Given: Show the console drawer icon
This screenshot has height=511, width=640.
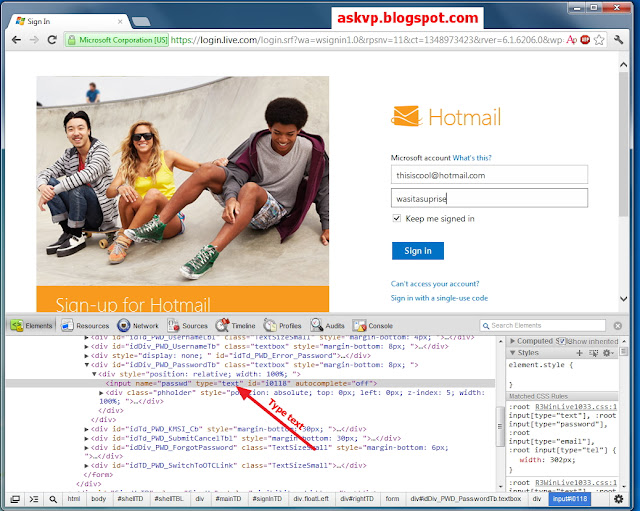Looking at the screenshot, I should click(x=34, y=499).
